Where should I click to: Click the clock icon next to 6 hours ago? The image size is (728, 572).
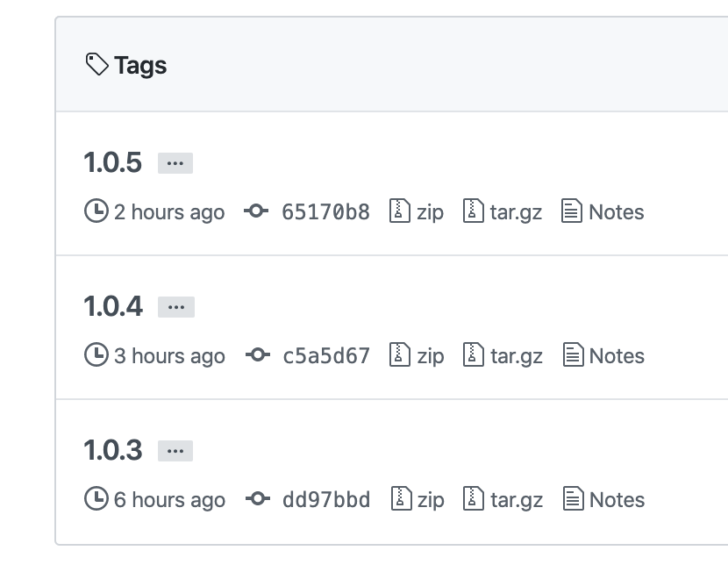point(96,499)
